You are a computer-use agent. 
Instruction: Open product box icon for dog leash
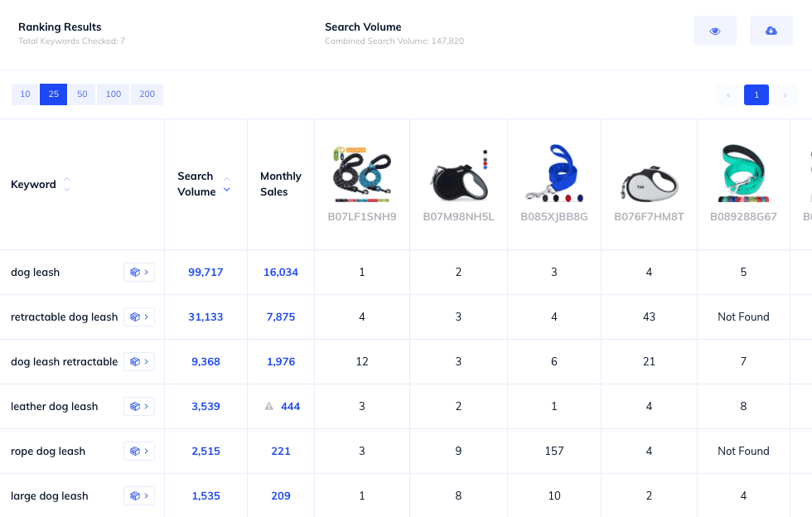pos(139,272)
